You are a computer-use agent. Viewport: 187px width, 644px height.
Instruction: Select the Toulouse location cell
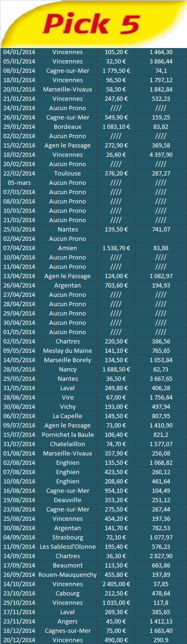[x=68, y=173]
